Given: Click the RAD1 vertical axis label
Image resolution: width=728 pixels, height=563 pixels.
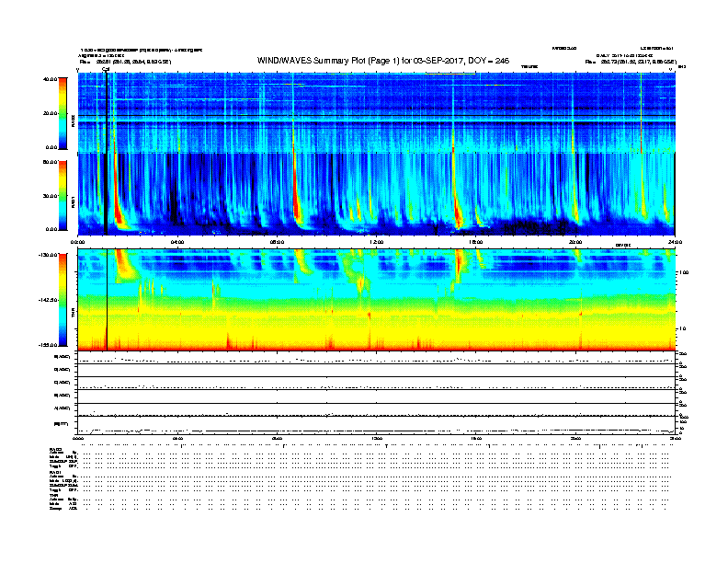Looking at the screenshot, I should point(74,201).
